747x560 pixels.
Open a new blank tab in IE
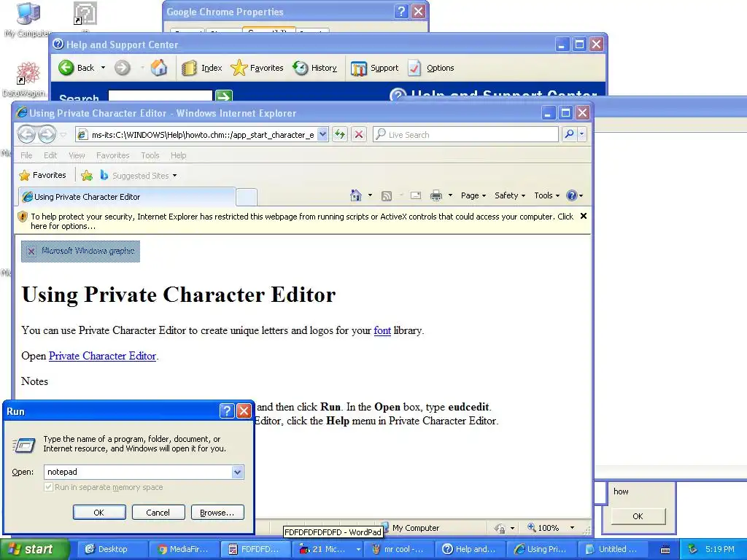pos(247,197)
